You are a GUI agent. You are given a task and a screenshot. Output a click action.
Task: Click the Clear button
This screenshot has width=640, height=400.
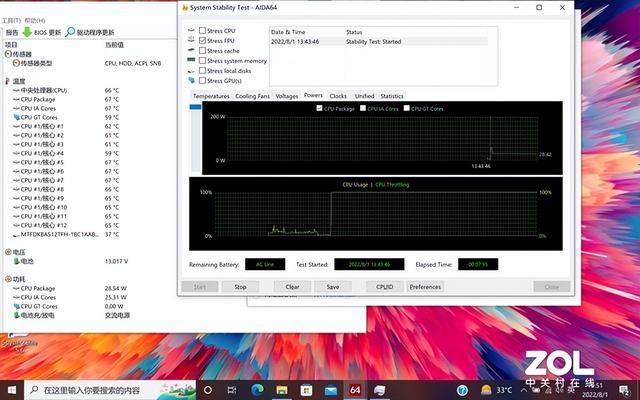click(x=292, y=287)
